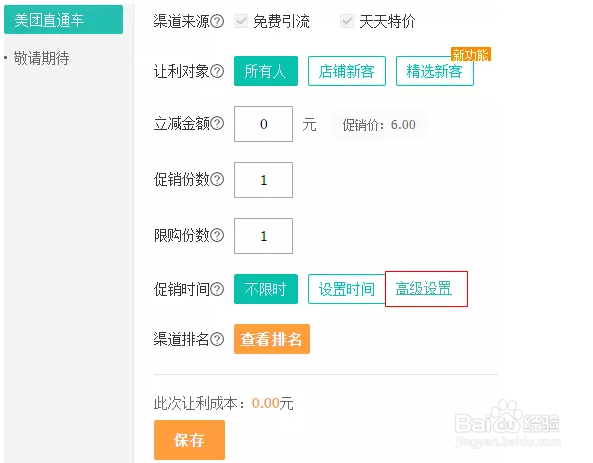Choose 精选新客 new-feature option

(x=435, y=71)
